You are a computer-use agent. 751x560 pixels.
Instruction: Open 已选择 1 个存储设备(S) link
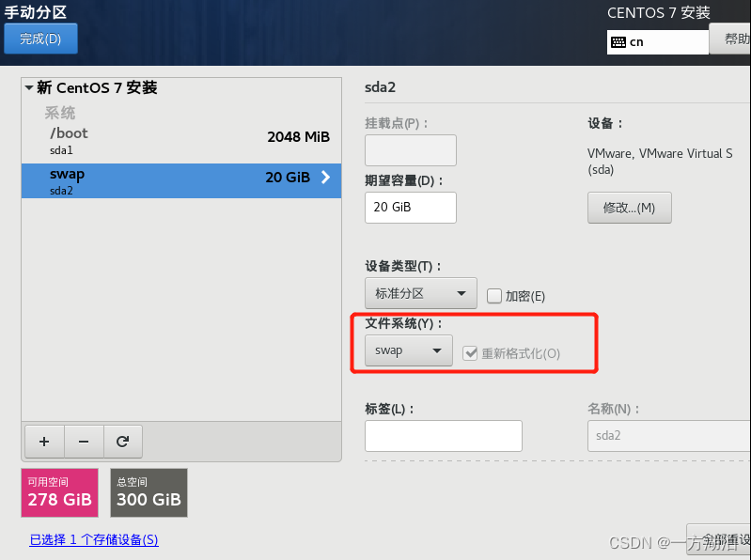click(94, 540)
